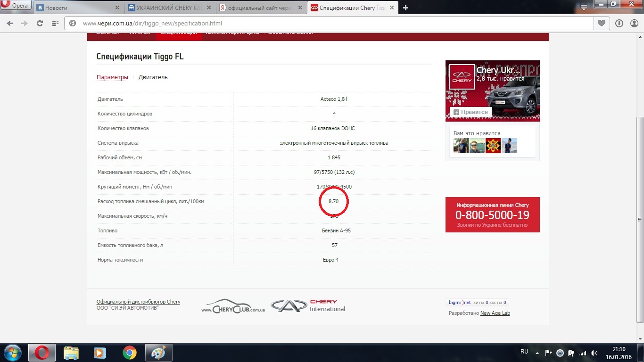Open the Chery International logo link
Image resolution: width=644 pixels, height=362 pixels.
[308, 305]
